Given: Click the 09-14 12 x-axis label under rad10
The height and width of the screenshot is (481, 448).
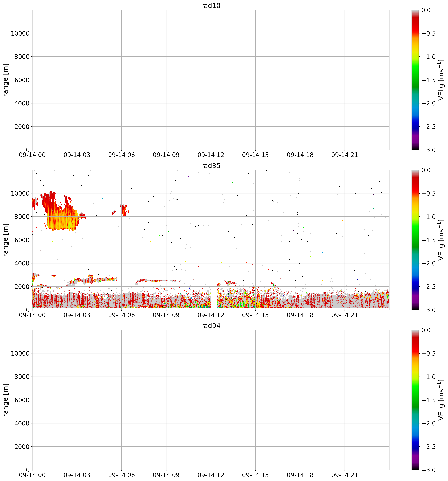Looking at the screenshot, I should 211,155.
